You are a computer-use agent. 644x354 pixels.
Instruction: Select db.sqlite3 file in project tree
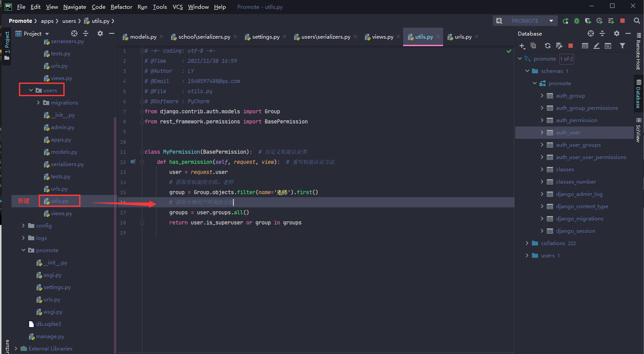(48, 324)
